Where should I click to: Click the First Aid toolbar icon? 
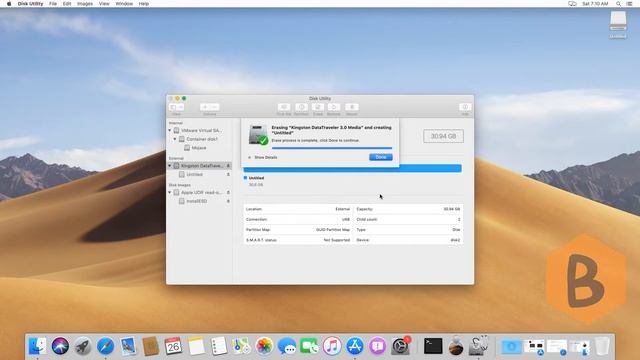(x=284, y=107)
